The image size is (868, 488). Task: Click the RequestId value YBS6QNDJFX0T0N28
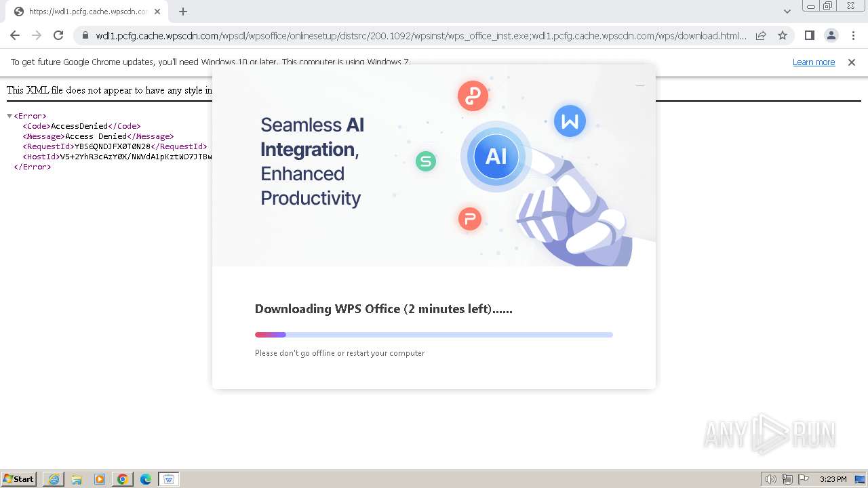click(113, 146)
